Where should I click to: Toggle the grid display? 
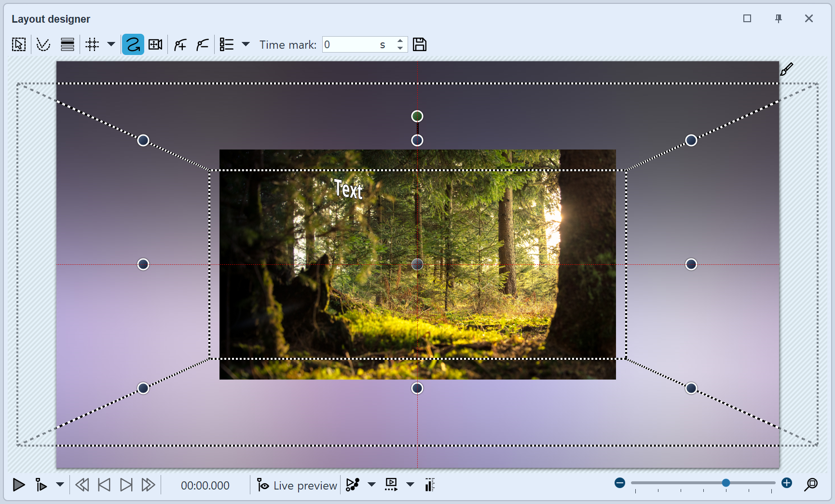(92, 44)
